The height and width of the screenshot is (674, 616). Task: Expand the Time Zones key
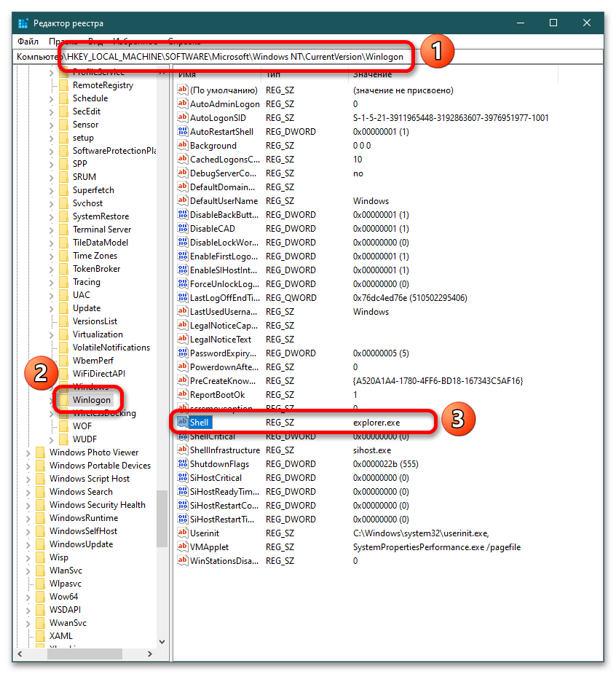[52, 256]
